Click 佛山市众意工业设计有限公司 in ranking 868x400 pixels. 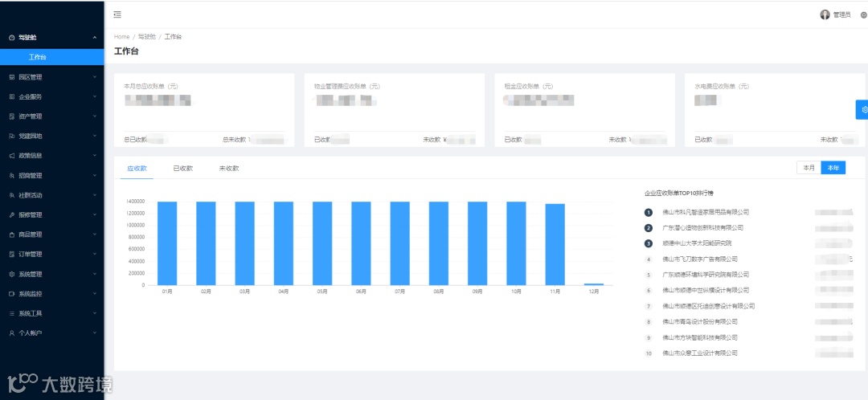coord(700,353)
